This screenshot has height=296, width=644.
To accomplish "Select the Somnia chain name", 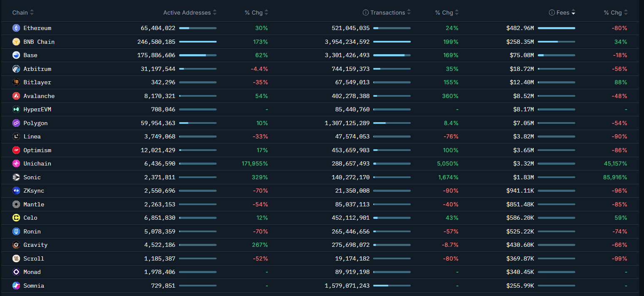I will (x=34, y=286).
